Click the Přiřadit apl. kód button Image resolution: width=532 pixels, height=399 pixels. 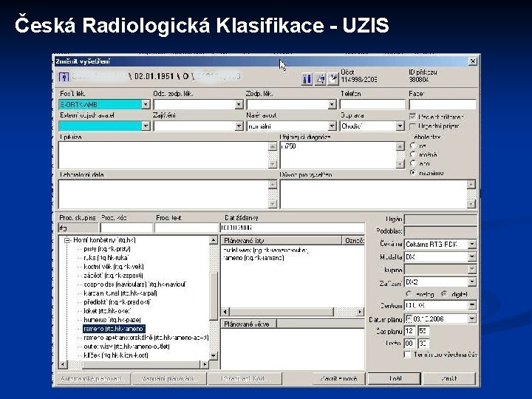[x=245, y=378]
